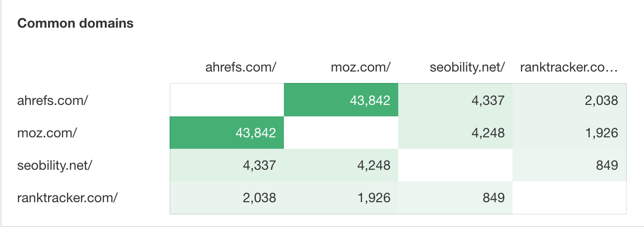Click the 2,038 cell in the ranktracker.com row
Image resolution: width=644 pixels, height=227 pixels.
coord(259,197)
